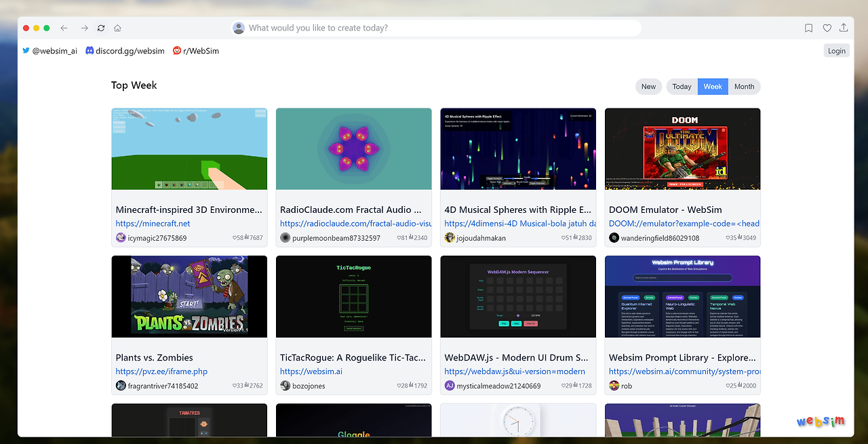Click the Twitter bird icon
868x444 pixels.
coord(26,50)
